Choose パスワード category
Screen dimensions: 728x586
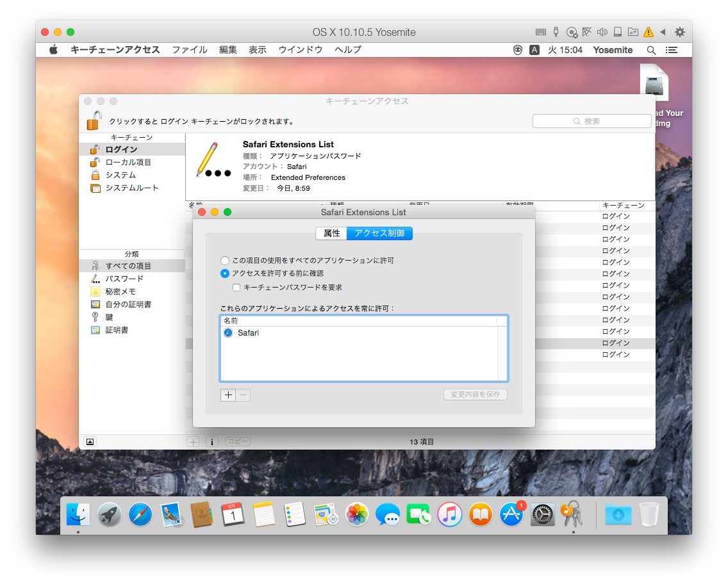click(132, 279)
